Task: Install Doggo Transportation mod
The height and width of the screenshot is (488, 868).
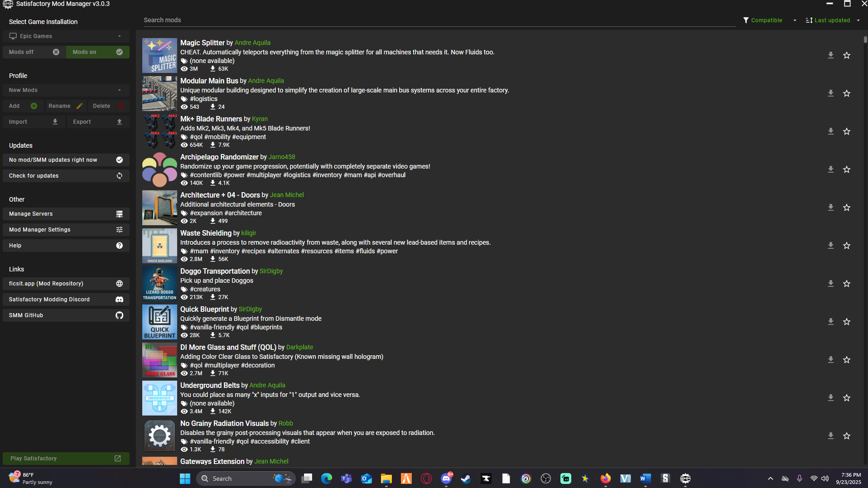Action: (830, 284)
